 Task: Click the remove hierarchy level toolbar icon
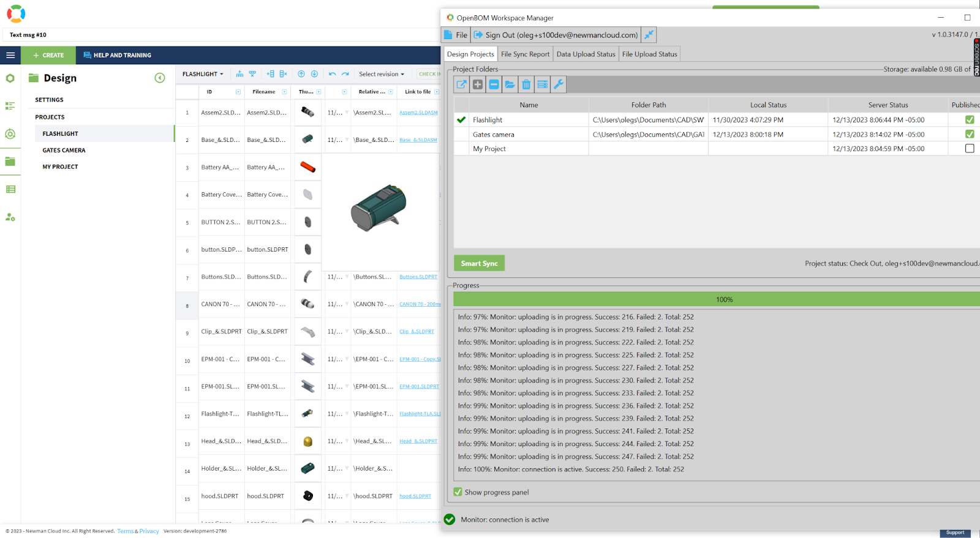252,74
